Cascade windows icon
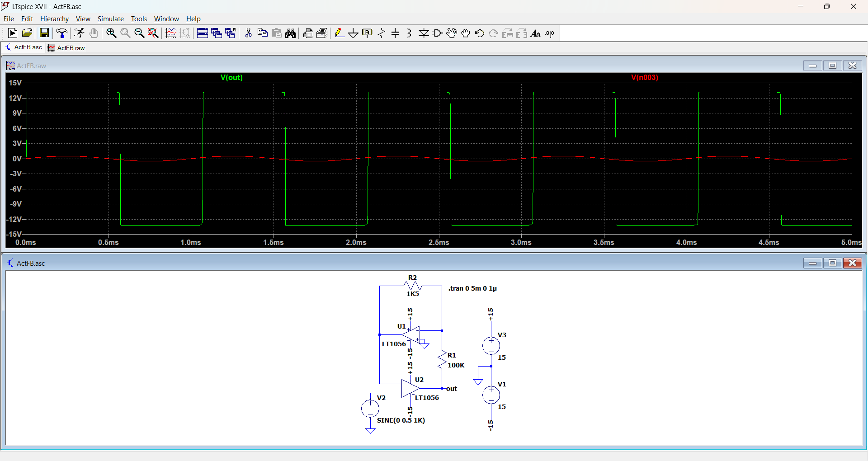 (x=217, y=33)
